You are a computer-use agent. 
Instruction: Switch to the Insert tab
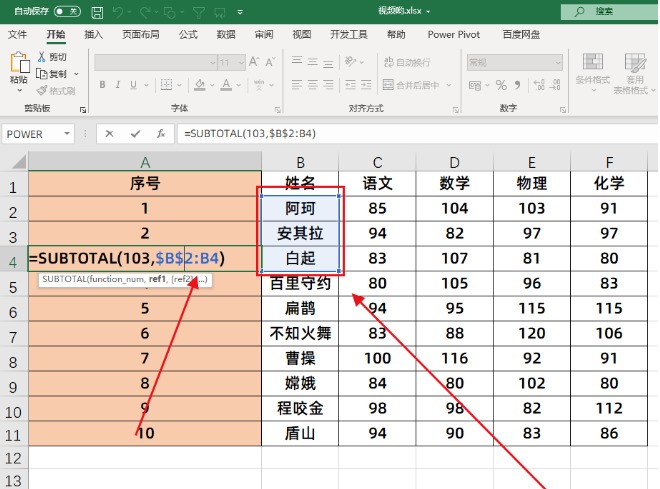pos(93,35)
